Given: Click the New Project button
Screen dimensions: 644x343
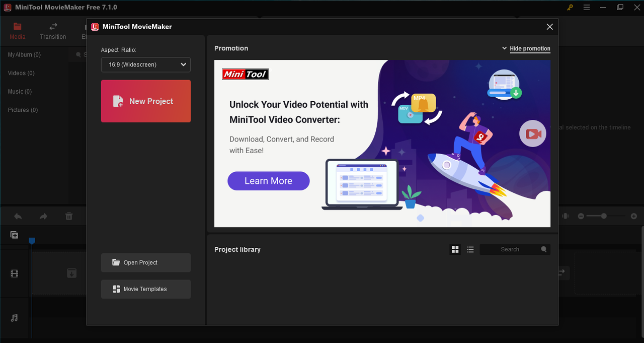Looking at the screenshot, I should coord(145,101).
